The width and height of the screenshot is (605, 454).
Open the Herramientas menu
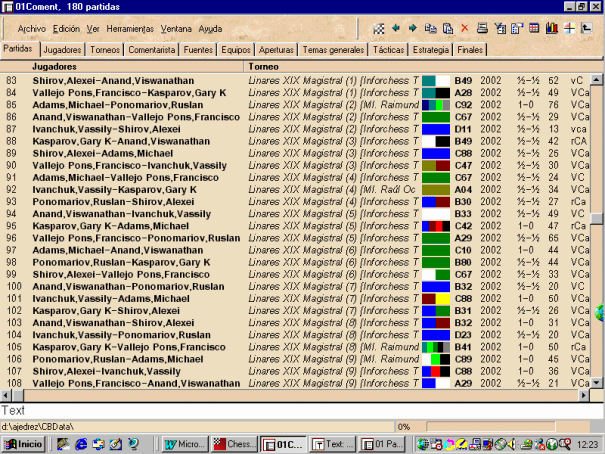tap(130, 29)
